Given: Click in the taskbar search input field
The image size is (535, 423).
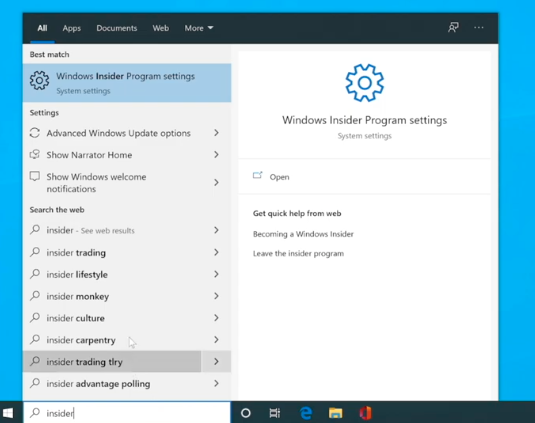Looking at the screenshot, I should coord(127,413).
